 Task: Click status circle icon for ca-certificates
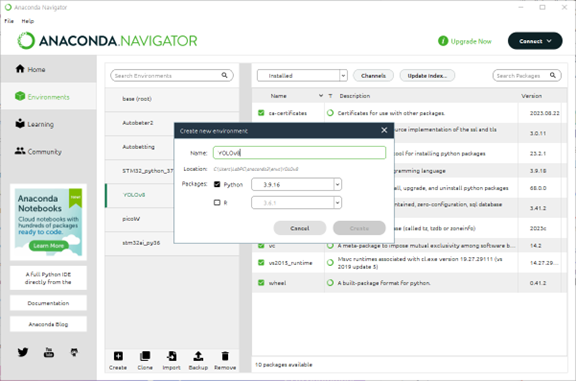pyautogui.click(x=330, y=113)
